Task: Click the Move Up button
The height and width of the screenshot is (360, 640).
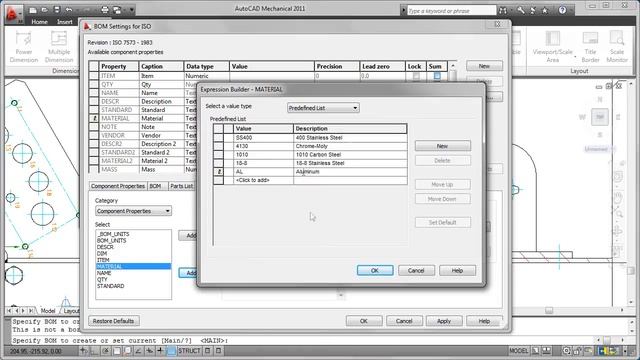Action: point(442,184)
